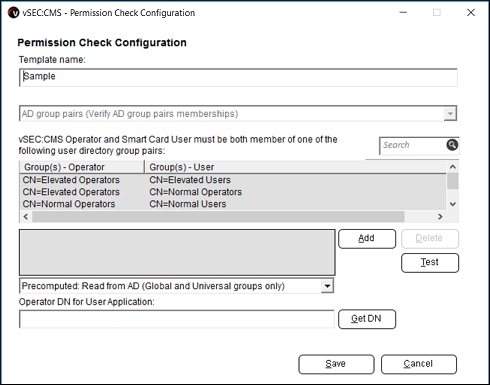This screenshot has height=385, width=490.
Task: Minimize the vSEC:CMS window
Action: point(403,13)
